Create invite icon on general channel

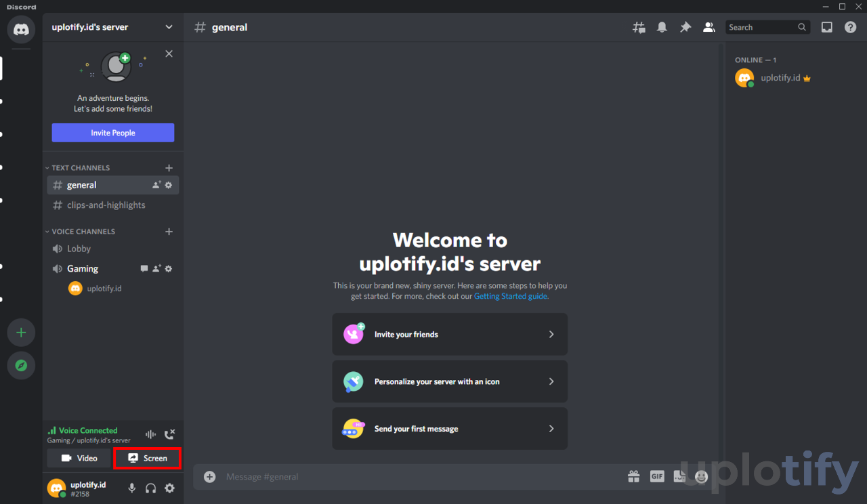click(156, 185)
